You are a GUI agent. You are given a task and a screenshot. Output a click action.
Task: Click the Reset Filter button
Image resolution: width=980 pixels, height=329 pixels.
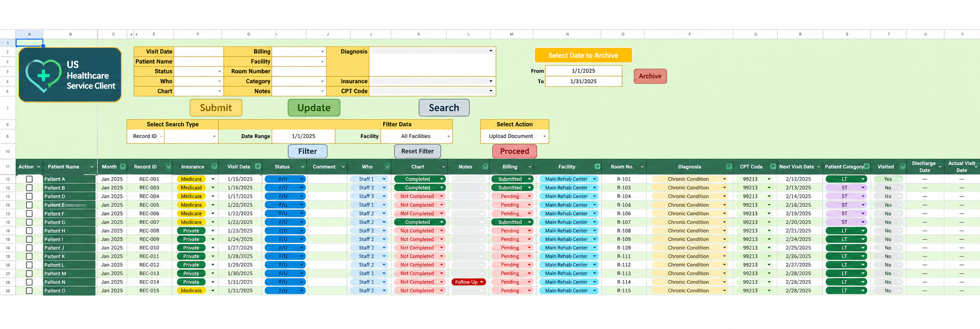(418, 151)
